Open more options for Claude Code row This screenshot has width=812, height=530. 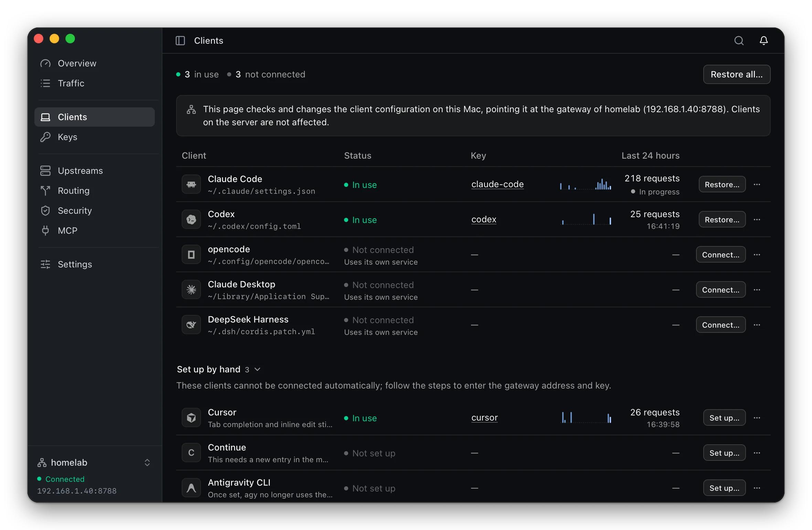pos(757,184)
